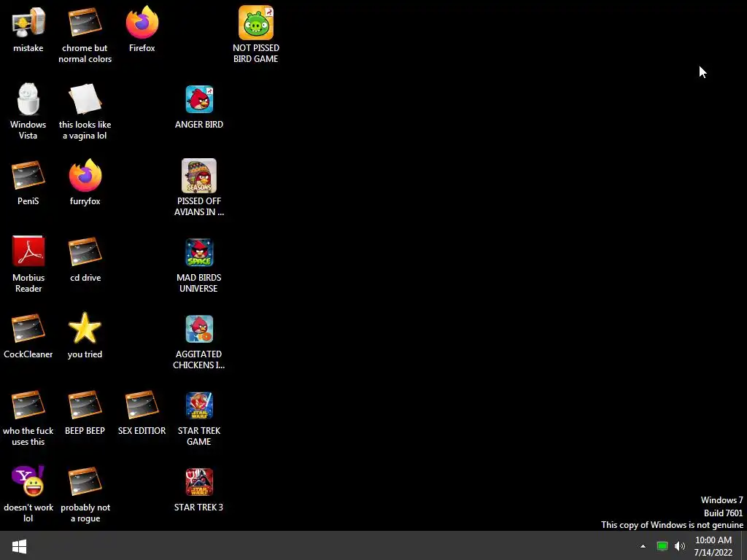747x560 pixels.
Task: Open the Windows Start button
Action: pyautogui.click(x=19, y=546)
